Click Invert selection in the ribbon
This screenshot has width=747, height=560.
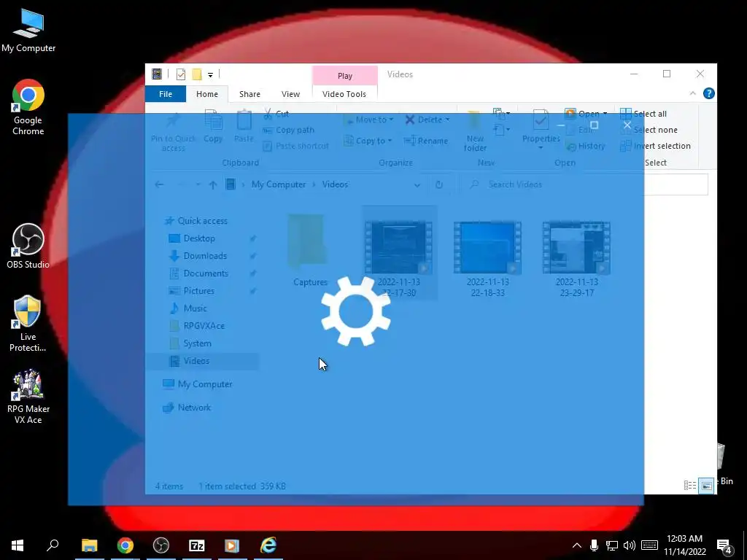tap(655, 146)
